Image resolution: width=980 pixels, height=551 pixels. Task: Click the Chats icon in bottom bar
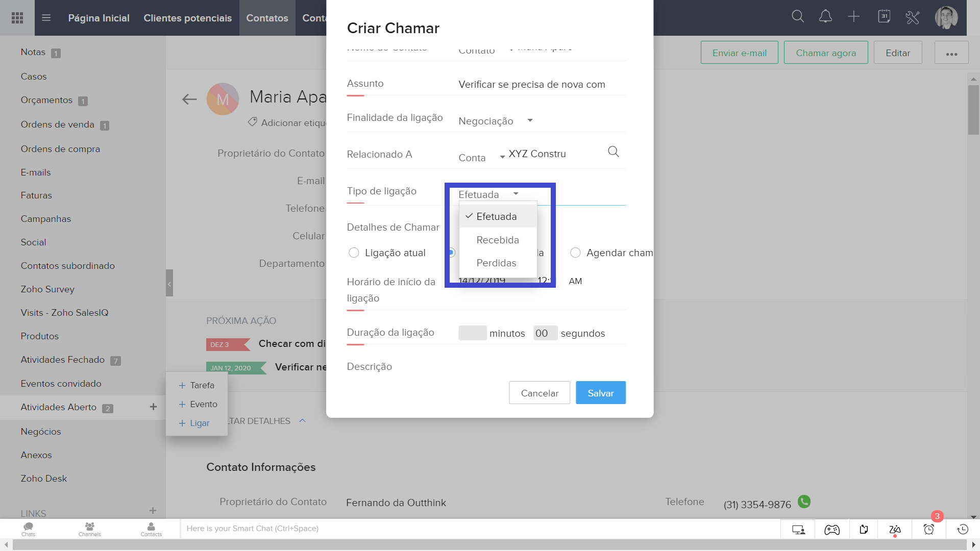[28, 529]
